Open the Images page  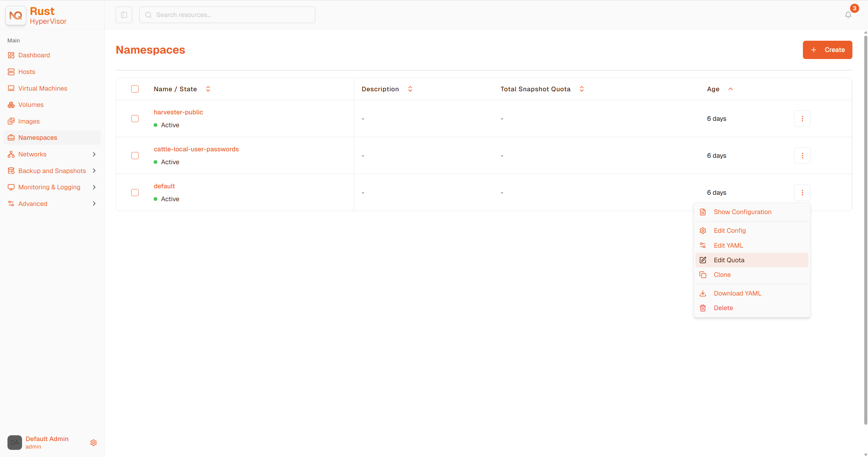click(x=52, y=121)
